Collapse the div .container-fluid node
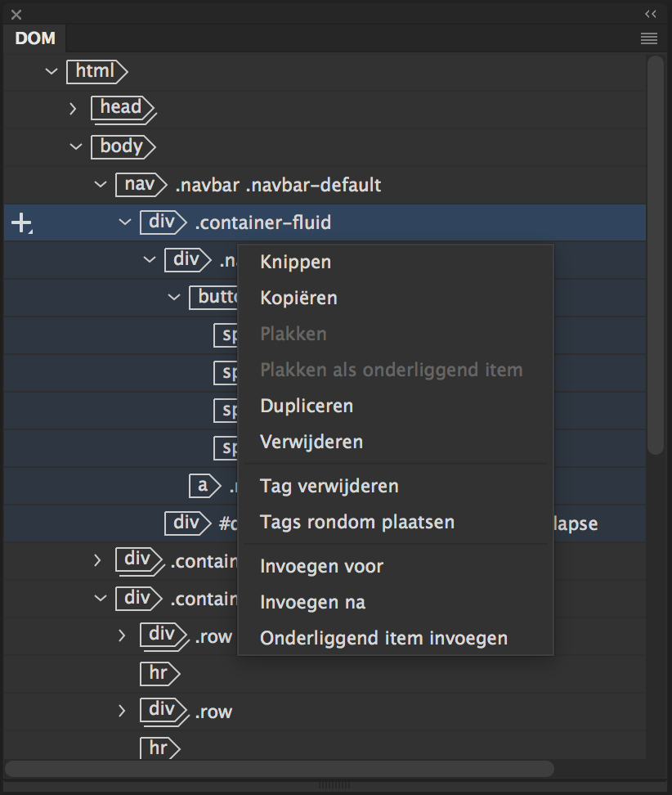Viewport: 672px width, 795px height. point(125,222)
